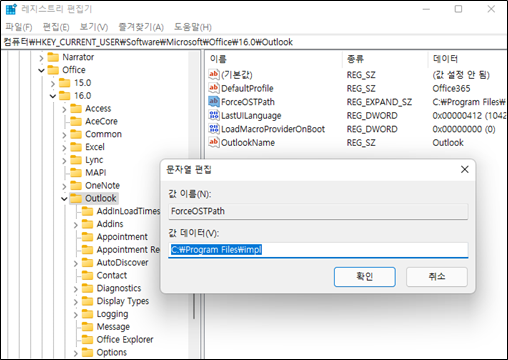The height and width of the screenshot is (360, 508).
Task: Expand the Common key
Action: (x=64, y=135)
